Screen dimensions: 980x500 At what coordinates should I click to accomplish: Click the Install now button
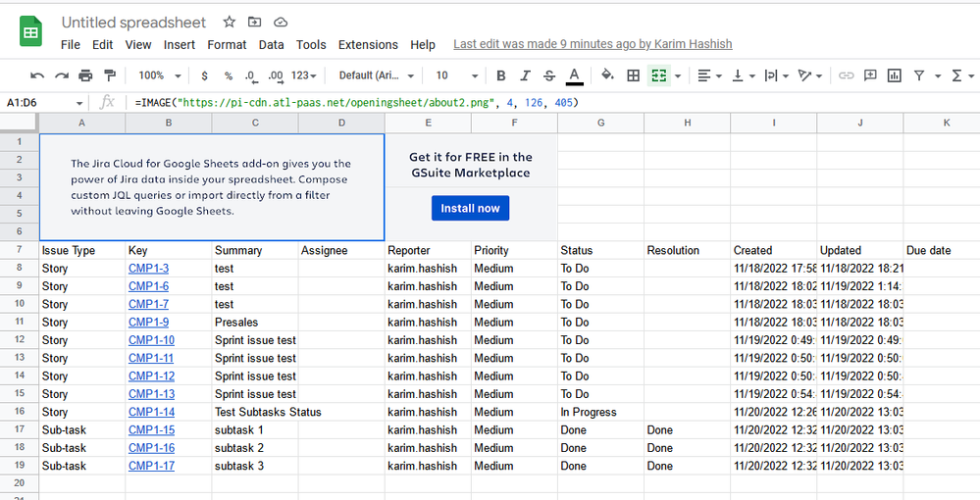pyautogui.click(x=470, y=208)
